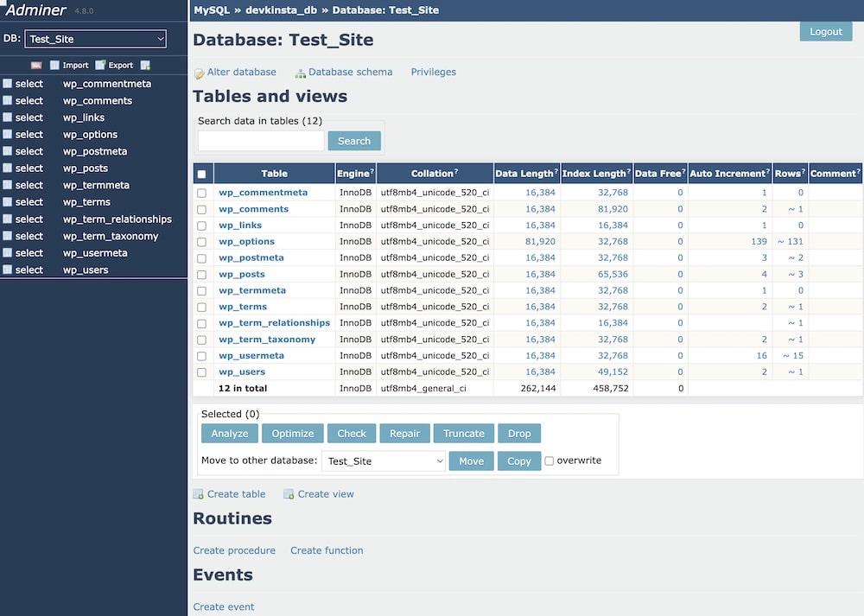Click the Drop button
The height and width of the screenshot is (616, 864).
click(519, 434)
